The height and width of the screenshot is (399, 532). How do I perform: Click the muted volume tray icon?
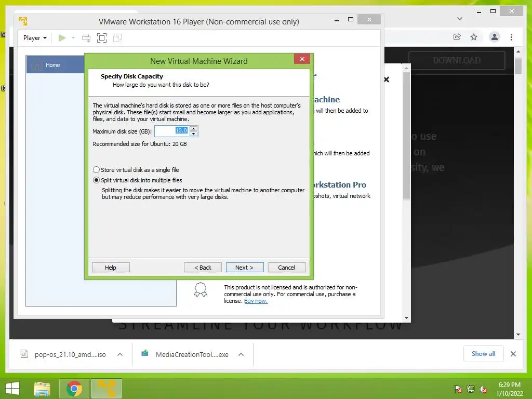(x=483, y=389)
